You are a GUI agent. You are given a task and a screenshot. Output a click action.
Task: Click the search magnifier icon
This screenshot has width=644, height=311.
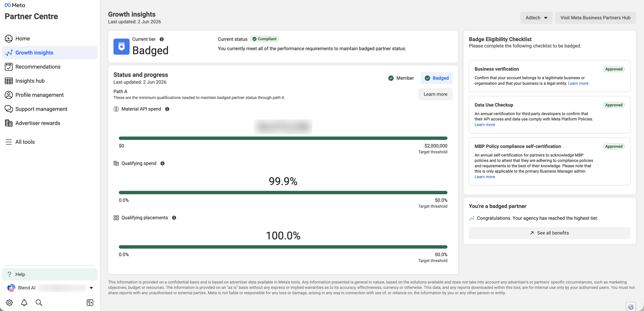39,303
